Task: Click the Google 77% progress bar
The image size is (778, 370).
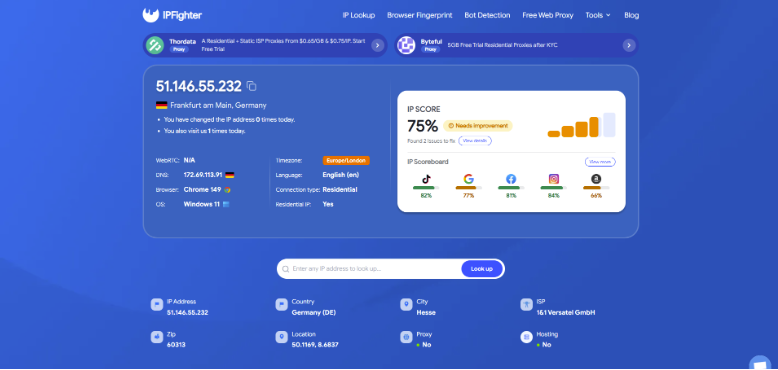Action: pos(468,188)
